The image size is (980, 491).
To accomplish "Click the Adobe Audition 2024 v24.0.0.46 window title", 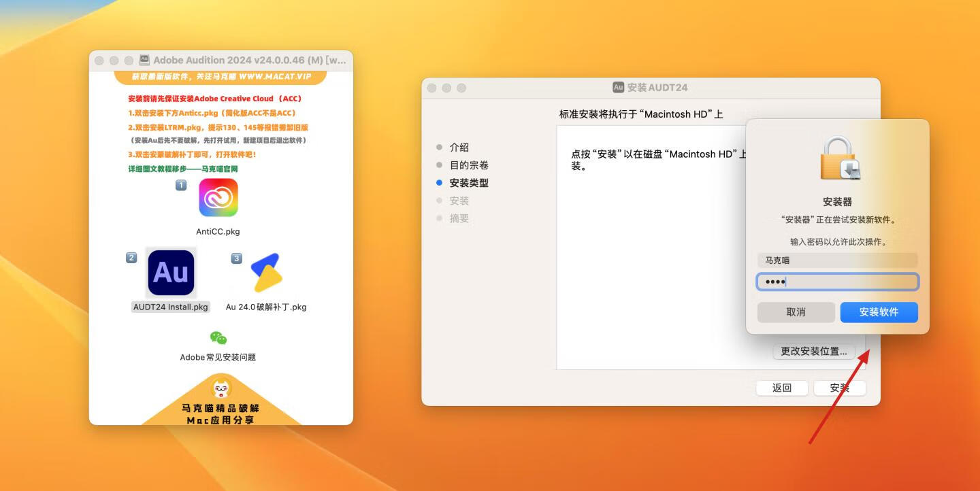I will coord(250,61).
